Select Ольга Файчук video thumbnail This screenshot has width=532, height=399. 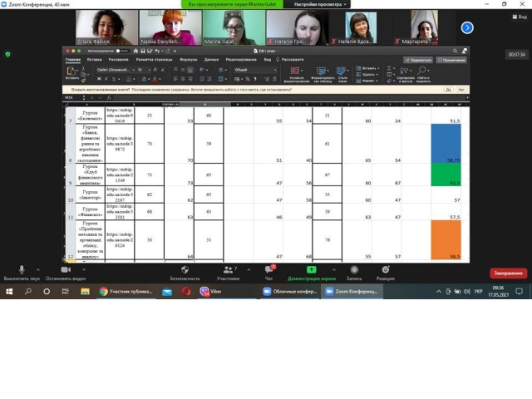107,27
